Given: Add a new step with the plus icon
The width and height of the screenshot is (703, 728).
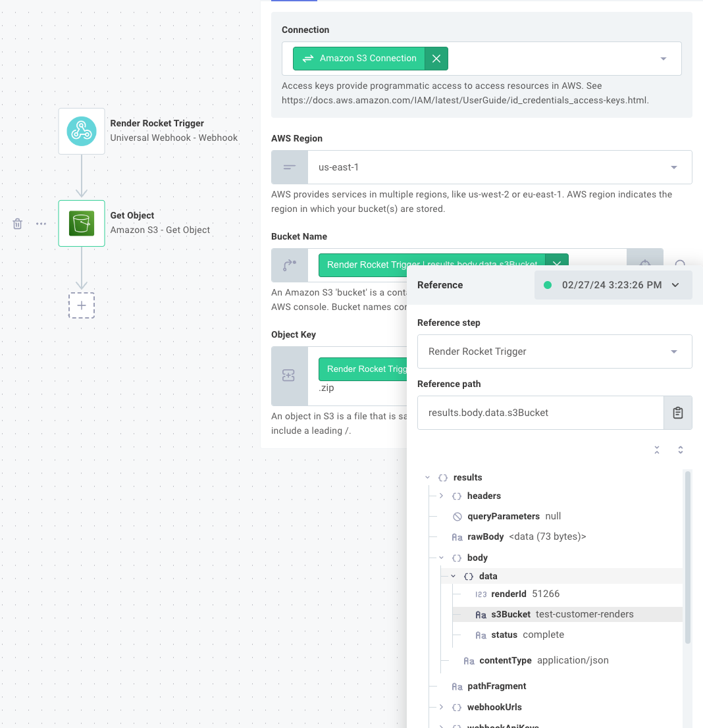Looking at the screenshot, I should click(x=82, y=305).
